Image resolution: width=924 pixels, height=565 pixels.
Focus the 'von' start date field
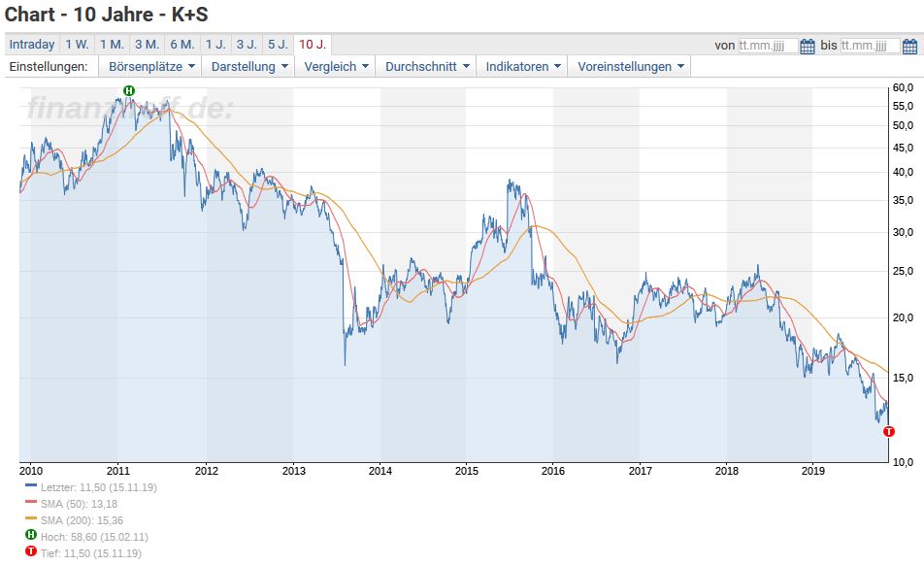769,46
